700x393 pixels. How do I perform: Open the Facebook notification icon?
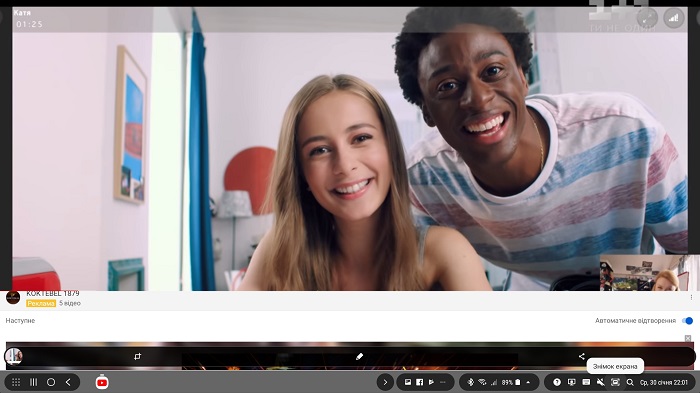point(420,382)
